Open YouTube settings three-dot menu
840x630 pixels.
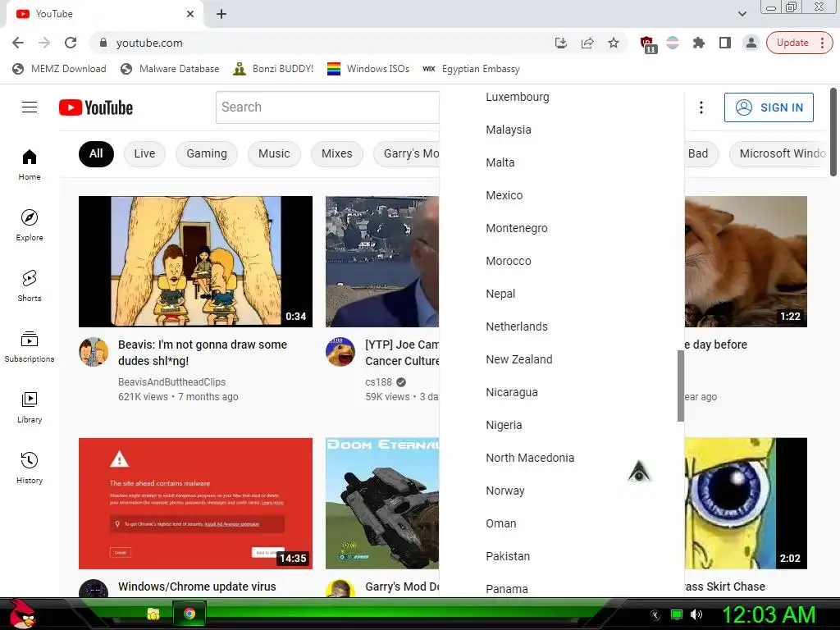701,107
